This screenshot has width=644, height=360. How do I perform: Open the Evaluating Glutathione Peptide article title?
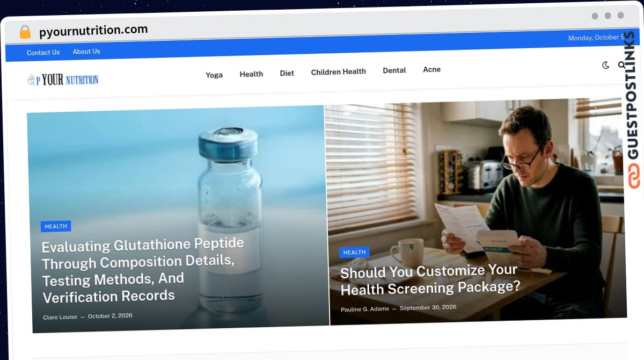coord(143,271)
